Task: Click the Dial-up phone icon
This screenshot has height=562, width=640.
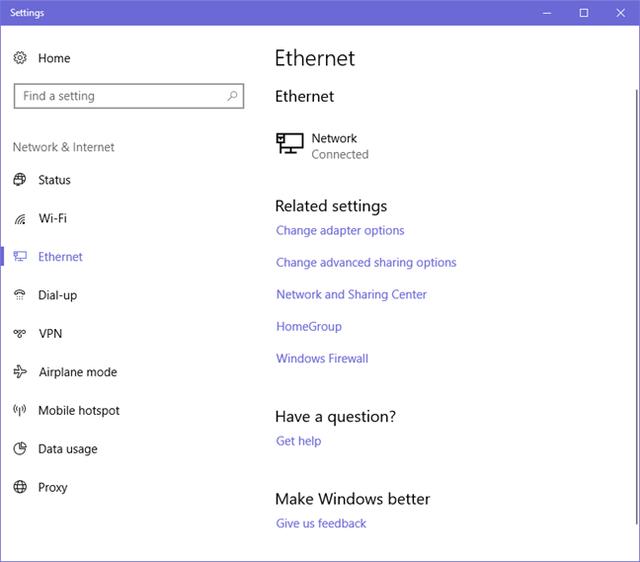Action: pyautogui.click(x=20, y=295)
